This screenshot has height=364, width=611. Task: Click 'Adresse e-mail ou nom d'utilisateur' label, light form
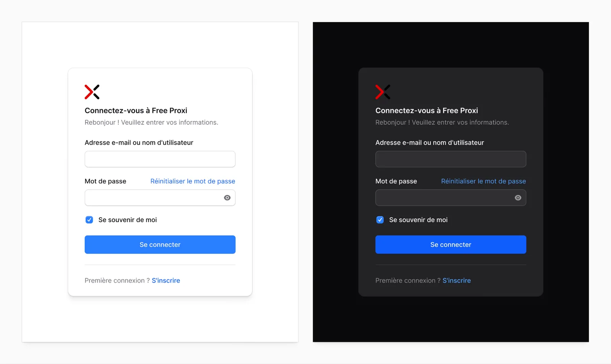(139, 143)
